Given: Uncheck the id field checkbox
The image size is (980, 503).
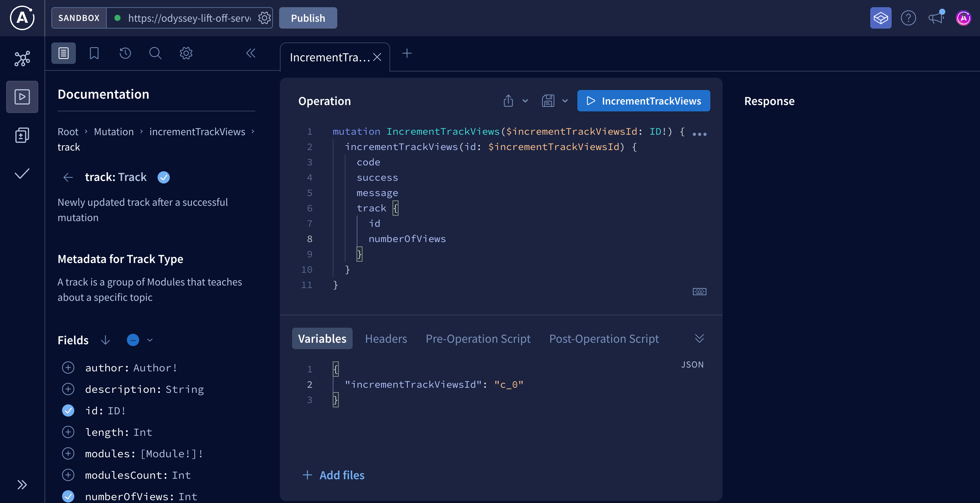Looking at the screenshot, I should (68, 410).
